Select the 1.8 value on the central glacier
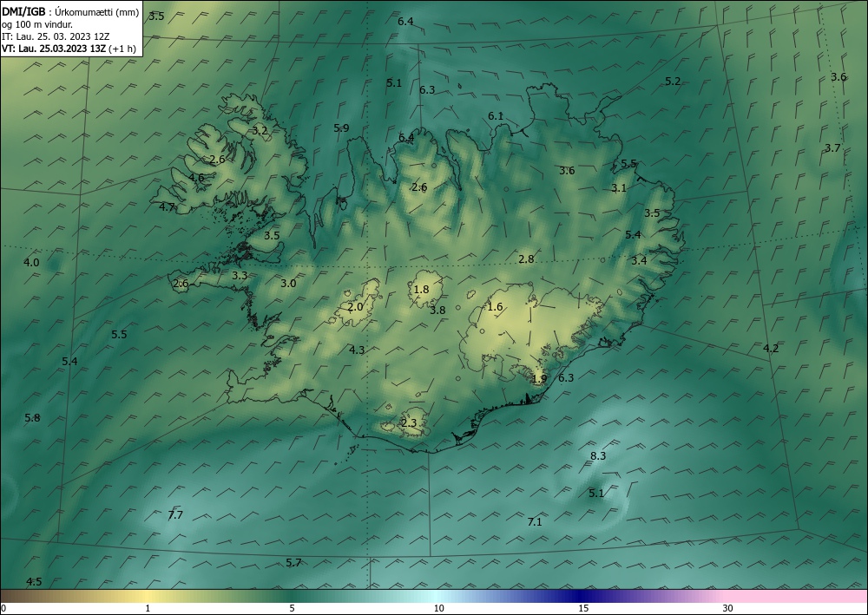This screenshot has width=868, height=615. point(421,290)
